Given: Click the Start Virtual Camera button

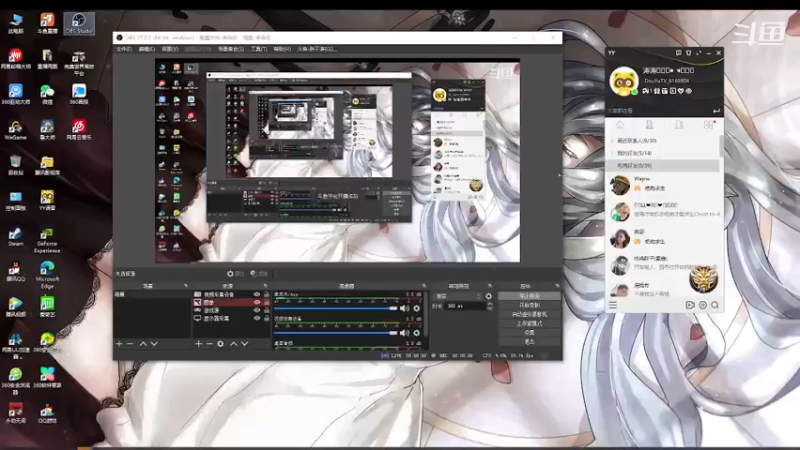Looking at the screenshot, I should [529, 314].
